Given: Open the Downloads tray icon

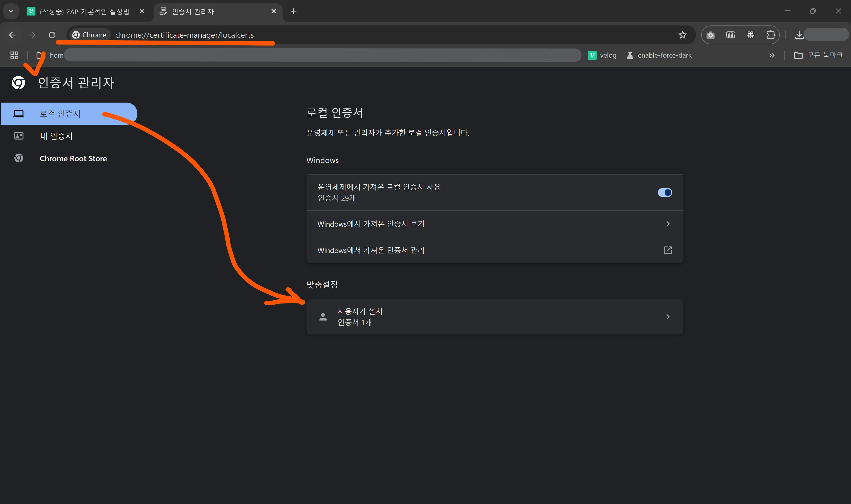Looking at the screenshot, I should coord(799,35).
